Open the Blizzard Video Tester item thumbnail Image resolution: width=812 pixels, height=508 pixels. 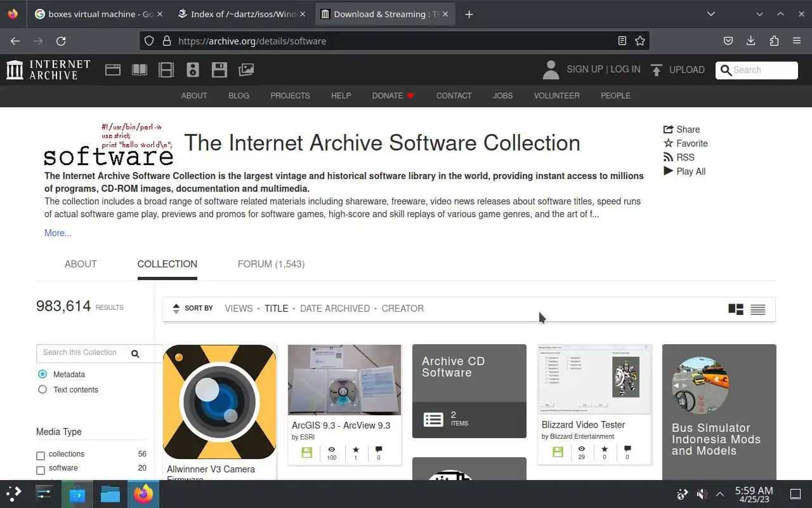[x=594, y=379]
